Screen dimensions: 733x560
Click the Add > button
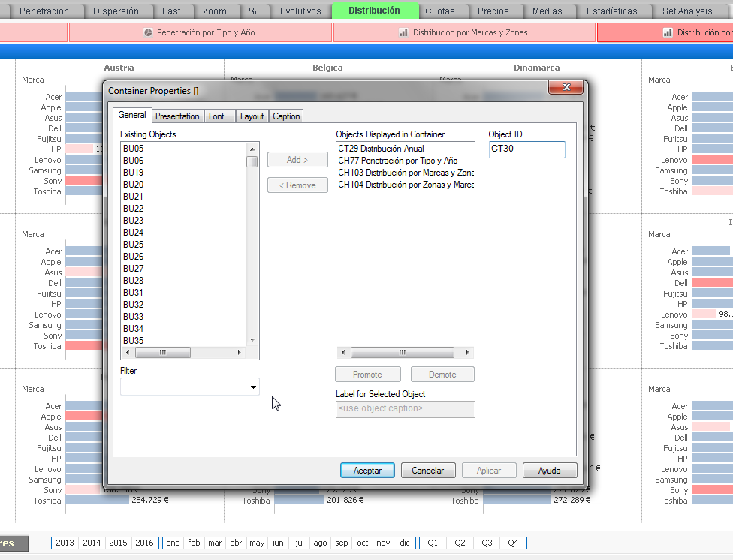pyautogui.click(x=297, y=160)
